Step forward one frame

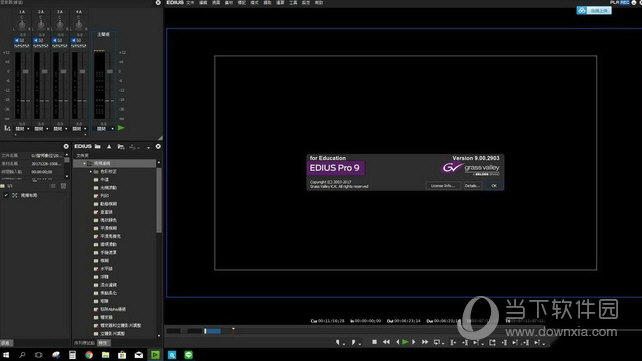[414, 342]
